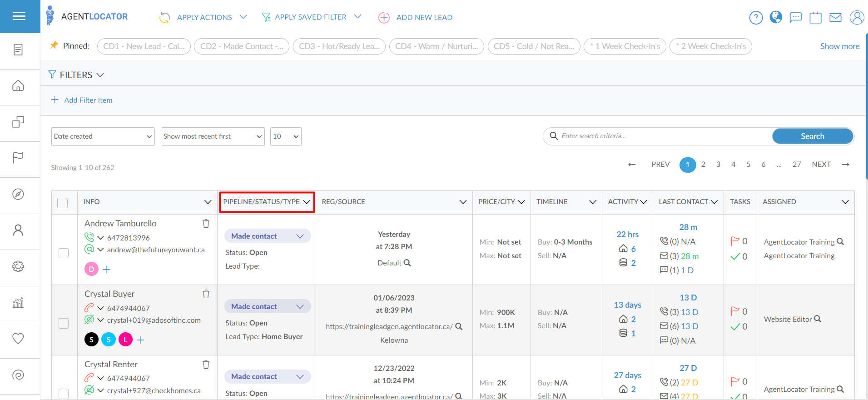
Task: Select pinned filter CD3 - Hot/Ready Lead
Action: (339, 46)
